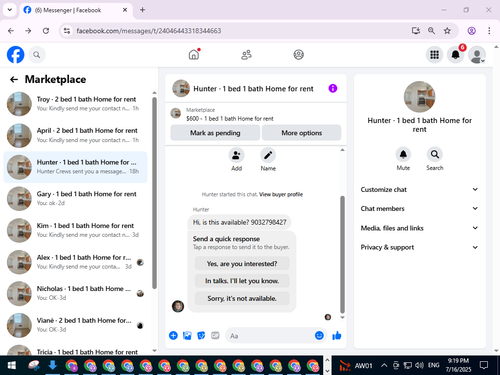Open the tab search dropdown arrow
500x375 pixels.
[x=10, y=10]
